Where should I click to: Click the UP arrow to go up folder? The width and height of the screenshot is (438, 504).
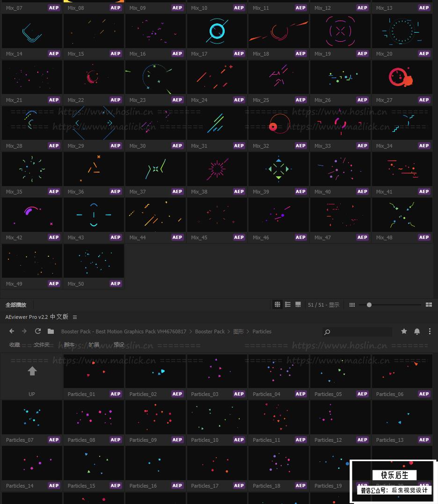click(32, 371)
